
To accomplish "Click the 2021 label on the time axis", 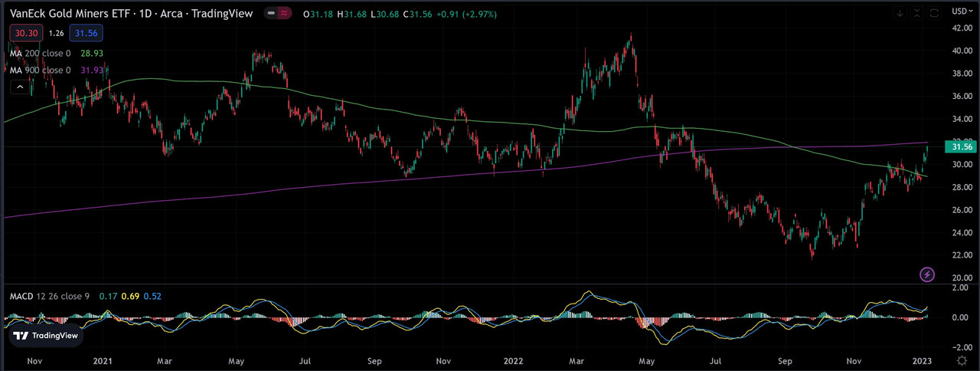I will (x=103, y=360).
